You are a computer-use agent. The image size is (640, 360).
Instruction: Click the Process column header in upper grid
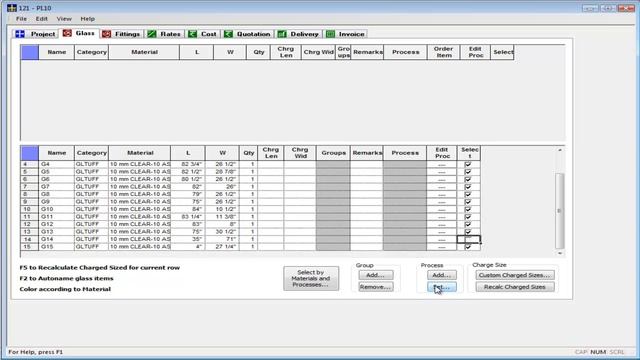[405, 52]
